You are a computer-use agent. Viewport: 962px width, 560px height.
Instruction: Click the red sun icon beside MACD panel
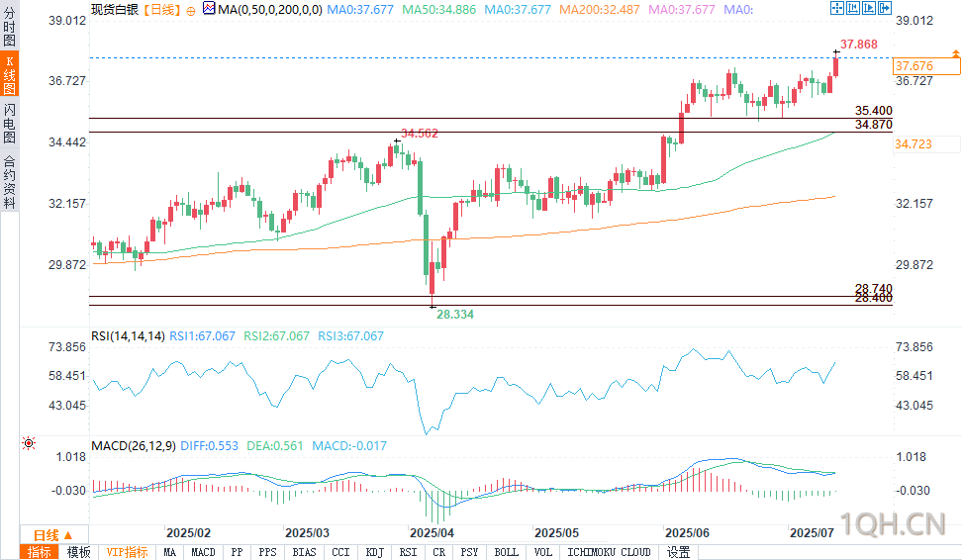pyautogui.click(x=29, y=443)
